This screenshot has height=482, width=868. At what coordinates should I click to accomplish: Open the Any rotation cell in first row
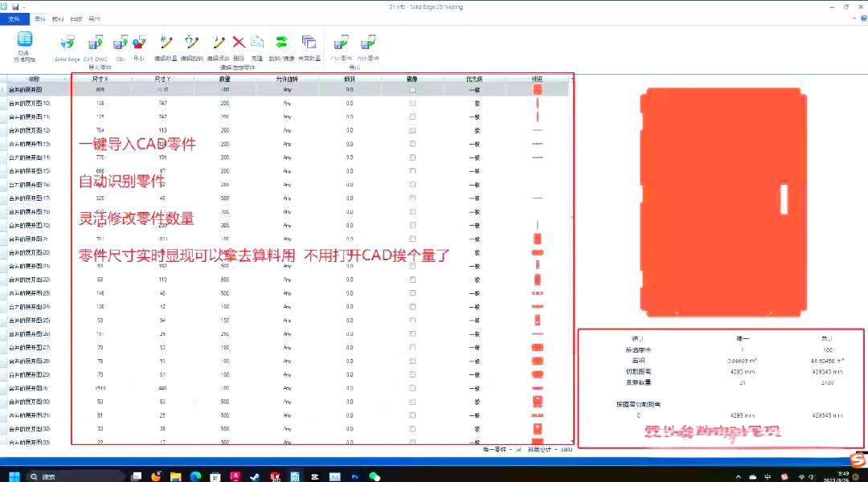pos(287,90)
